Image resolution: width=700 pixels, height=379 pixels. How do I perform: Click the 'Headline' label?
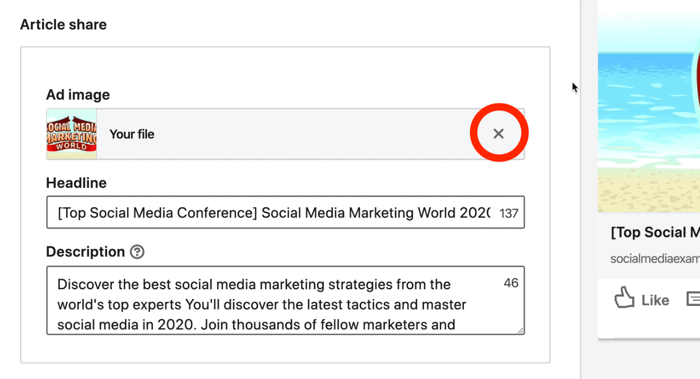(x=76, y=183)
